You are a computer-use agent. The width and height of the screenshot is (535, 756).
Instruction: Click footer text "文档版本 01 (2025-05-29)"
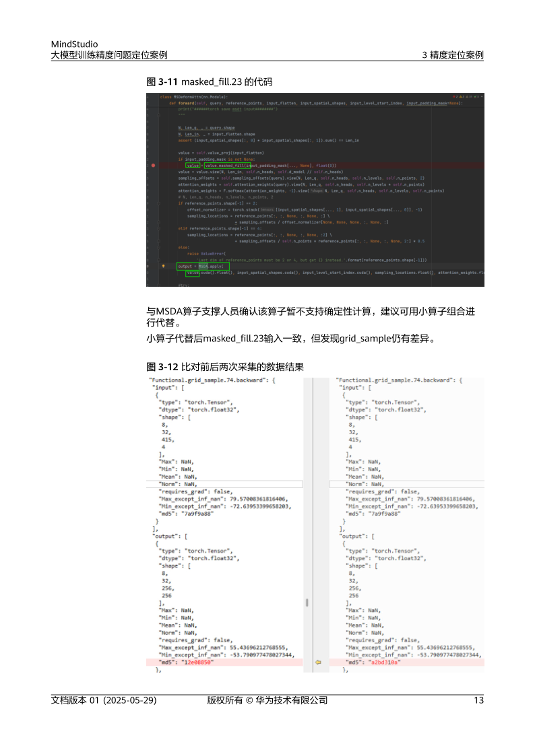coord(104,700)
